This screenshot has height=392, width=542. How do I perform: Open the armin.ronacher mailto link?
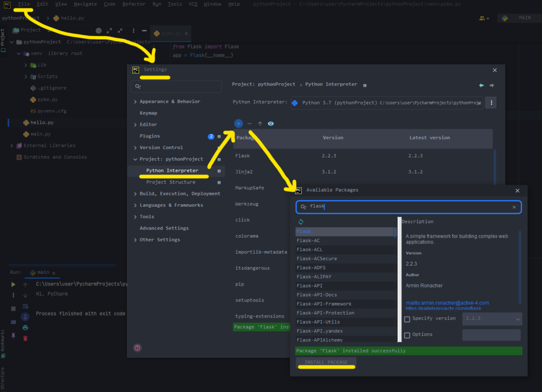point(447,303)
